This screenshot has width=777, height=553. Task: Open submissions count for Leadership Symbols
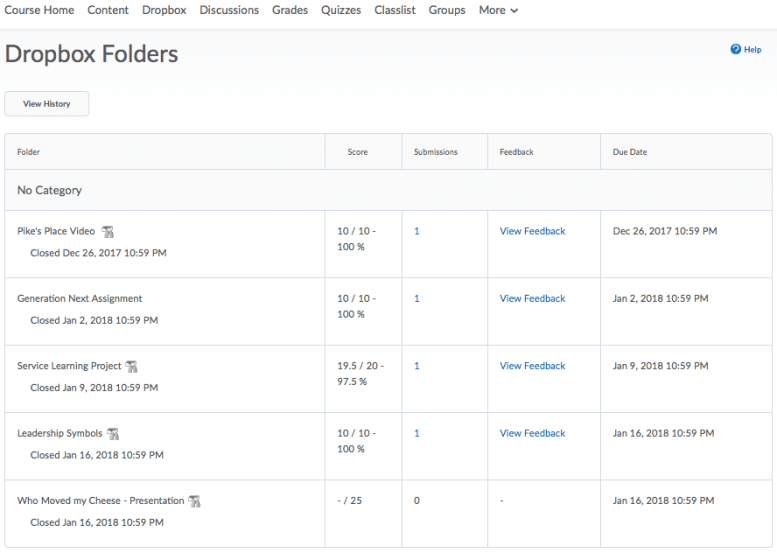[x=417, y=433]
